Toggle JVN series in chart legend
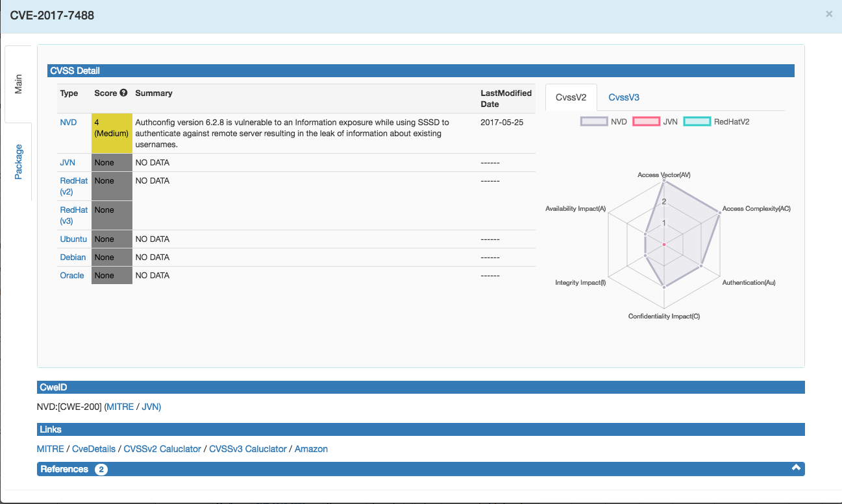This screenshot has height=504, width=842. pos(655,121)
